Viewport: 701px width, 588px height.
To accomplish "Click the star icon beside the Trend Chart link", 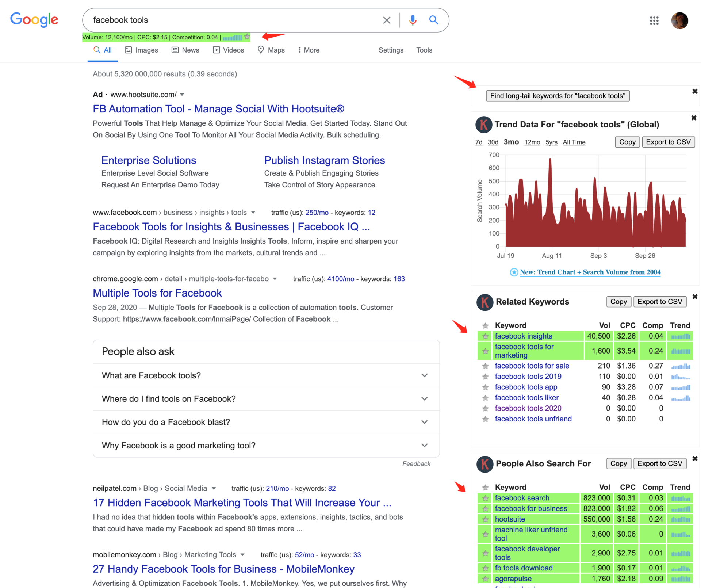I will tap(514, 272).
